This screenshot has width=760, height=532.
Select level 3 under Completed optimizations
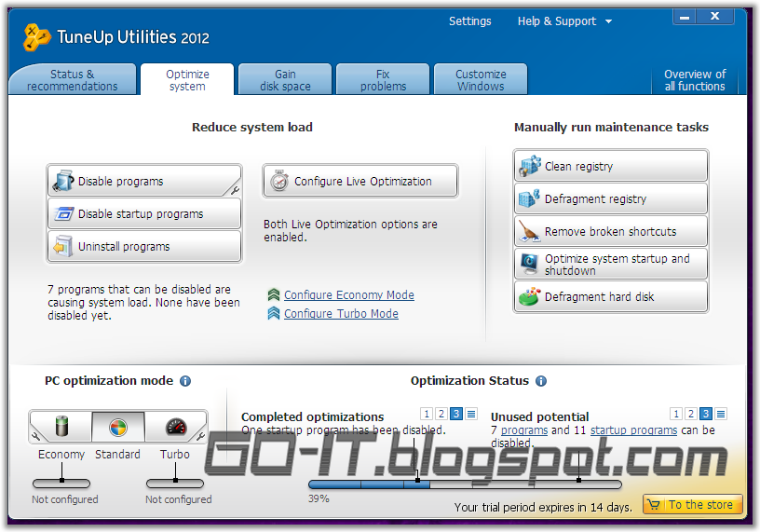[x=456, y=414]
